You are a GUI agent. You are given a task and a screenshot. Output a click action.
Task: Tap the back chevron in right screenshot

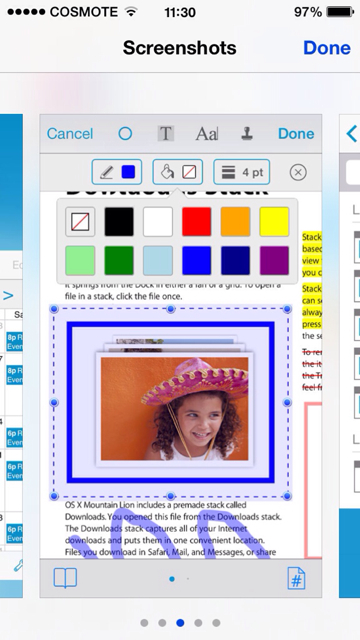[351, 134]
